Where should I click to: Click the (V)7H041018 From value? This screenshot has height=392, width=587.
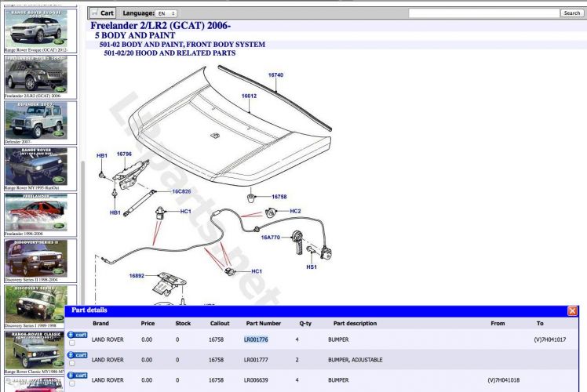pyautogui.click(x=504, y=380)
